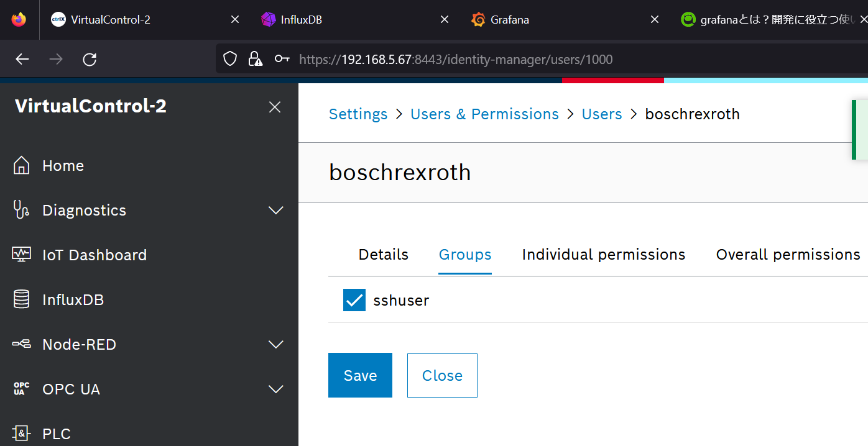Screen dimensions: 868x446
Task: Close the VirtualControl-2 sidebar menu
Action: (x=275, y=107)
